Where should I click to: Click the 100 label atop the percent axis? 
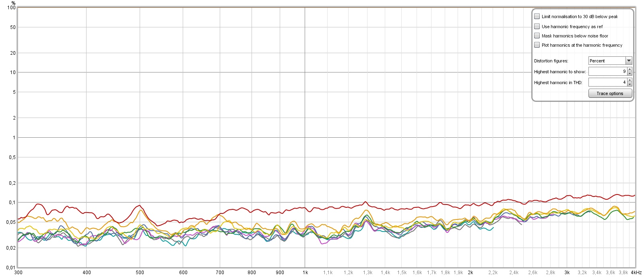pos(12,8)
